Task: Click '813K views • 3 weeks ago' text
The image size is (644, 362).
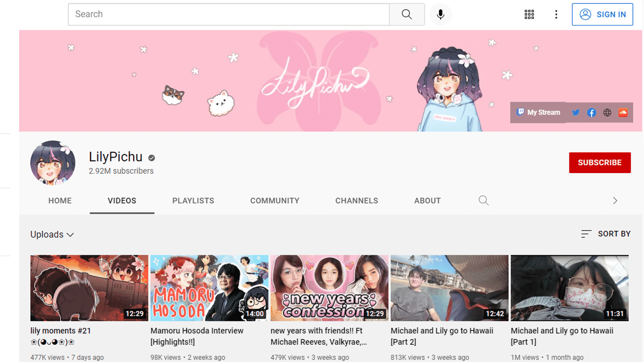Action: tap(430, 357)
